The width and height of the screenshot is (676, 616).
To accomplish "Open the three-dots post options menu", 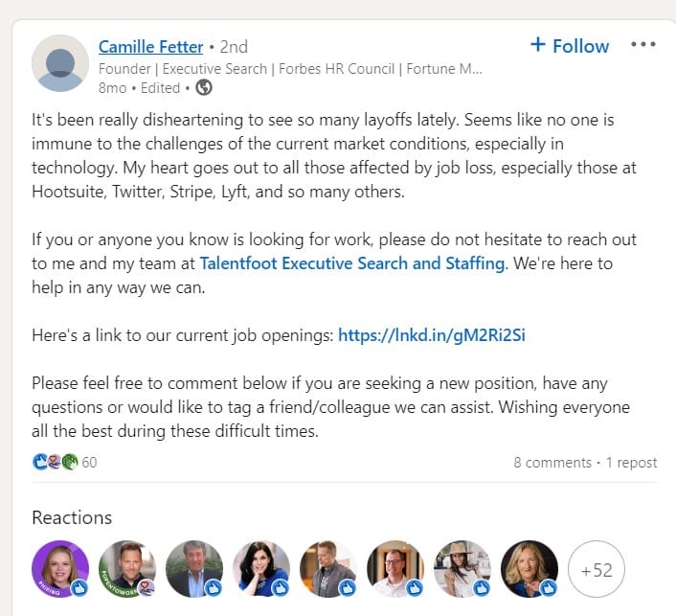I will (643, 45).
